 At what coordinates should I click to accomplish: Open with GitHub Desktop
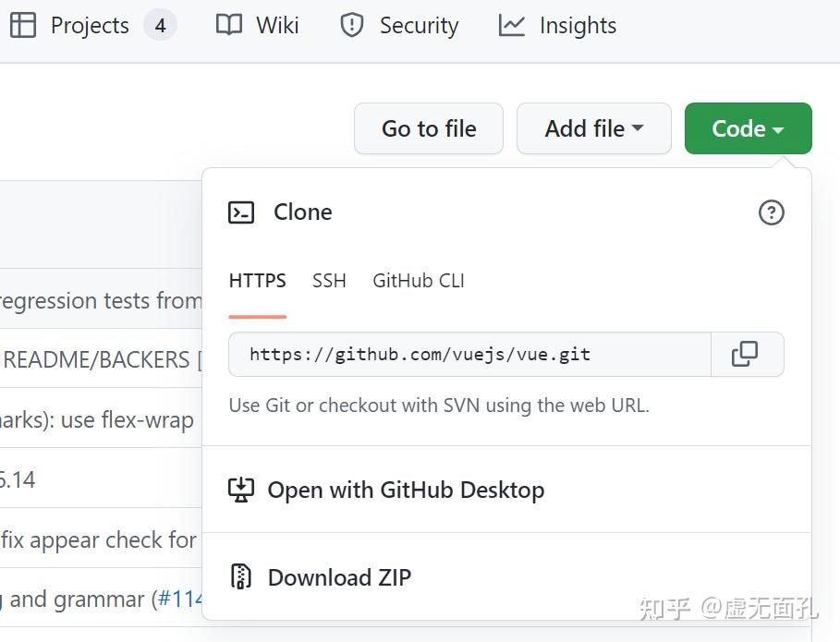coord(406,490)
